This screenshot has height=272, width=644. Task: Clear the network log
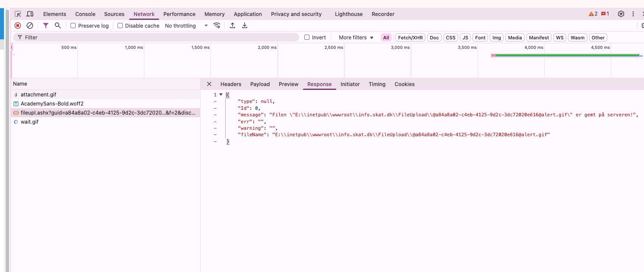pyautogui.click(x=30, y=26)
